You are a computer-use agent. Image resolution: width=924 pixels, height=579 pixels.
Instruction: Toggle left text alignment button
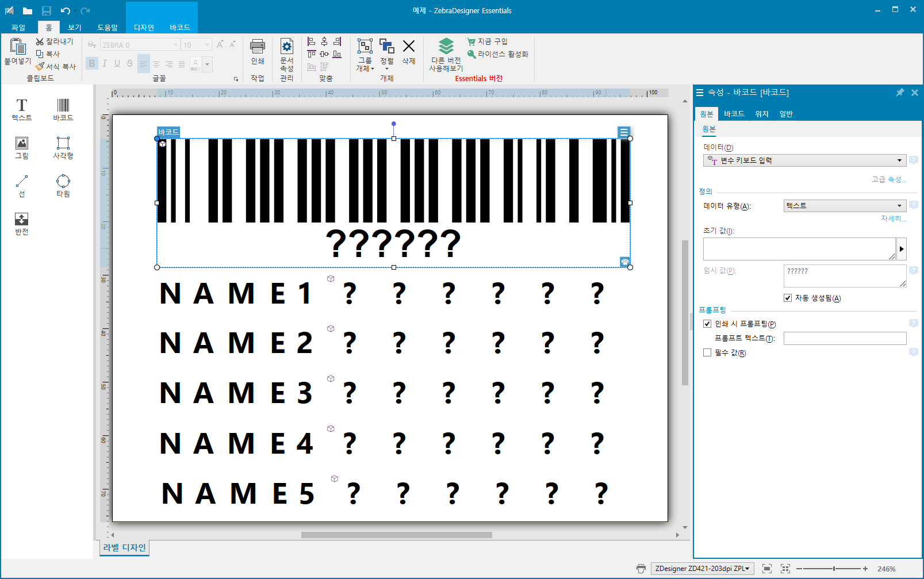[144, 64]
